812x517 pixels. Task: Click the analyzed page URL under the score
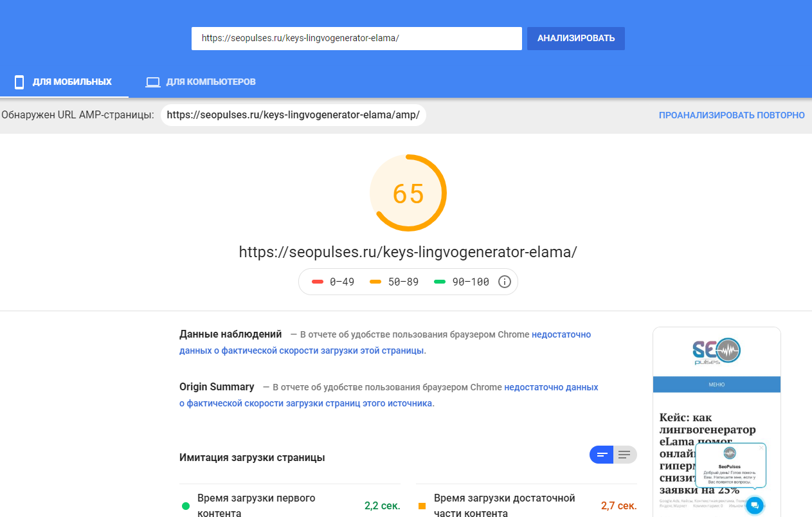408,252
